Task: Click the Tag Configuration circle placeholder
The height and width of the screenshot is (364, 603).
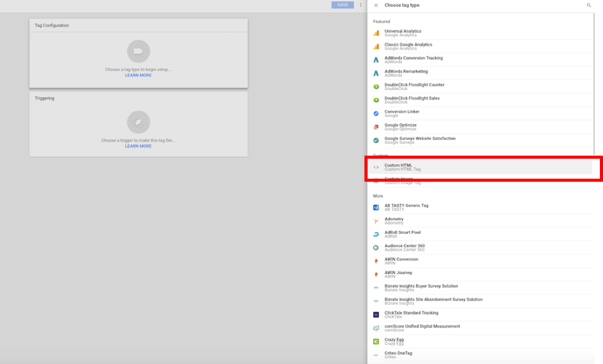Action: [138, 51]
